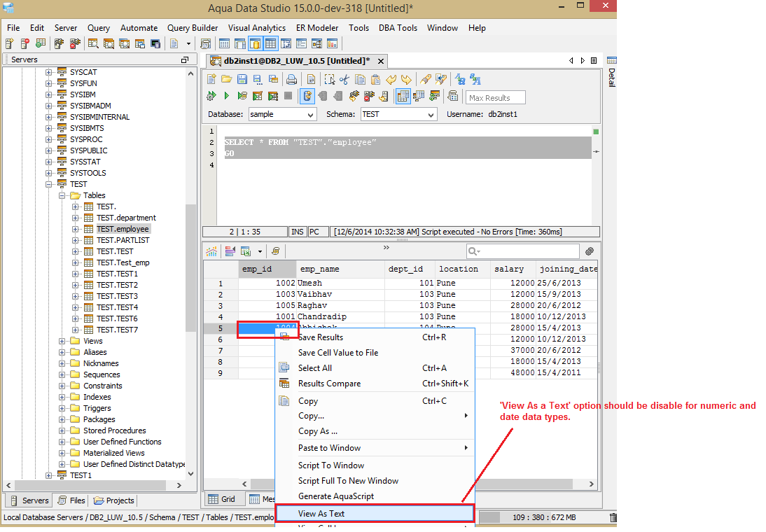Open Paste to Window submenu

pyautogui.click(x=375, y=448)
